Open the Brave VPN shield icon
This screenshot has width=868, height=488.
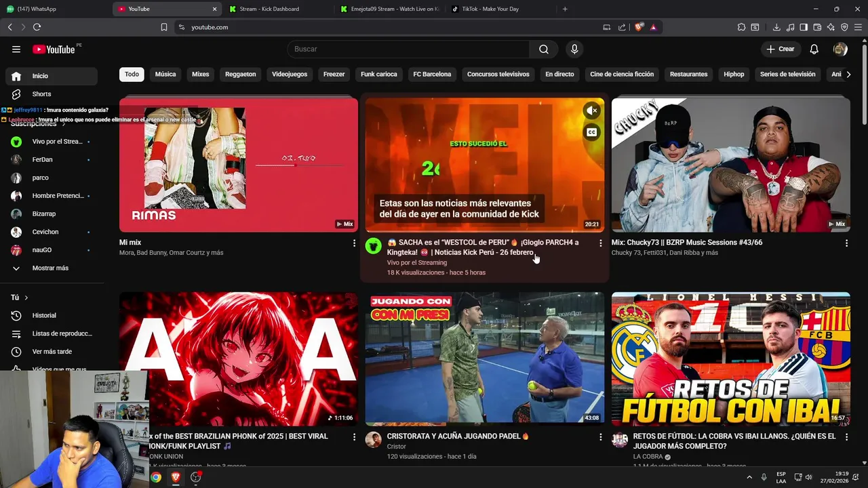click(x=844, y=27)
